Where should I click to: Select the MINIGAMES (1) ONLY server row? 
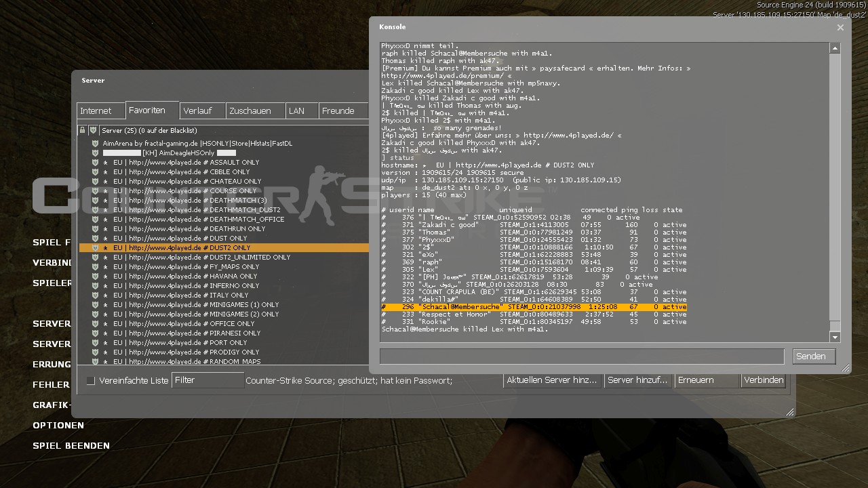click(224, 305)
